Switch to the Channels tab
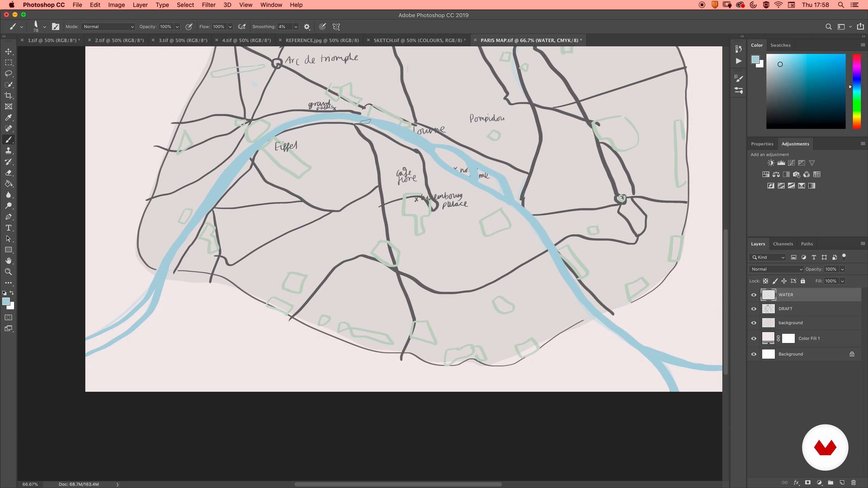This screenshot has height=488, width=868. pos(783,244)
